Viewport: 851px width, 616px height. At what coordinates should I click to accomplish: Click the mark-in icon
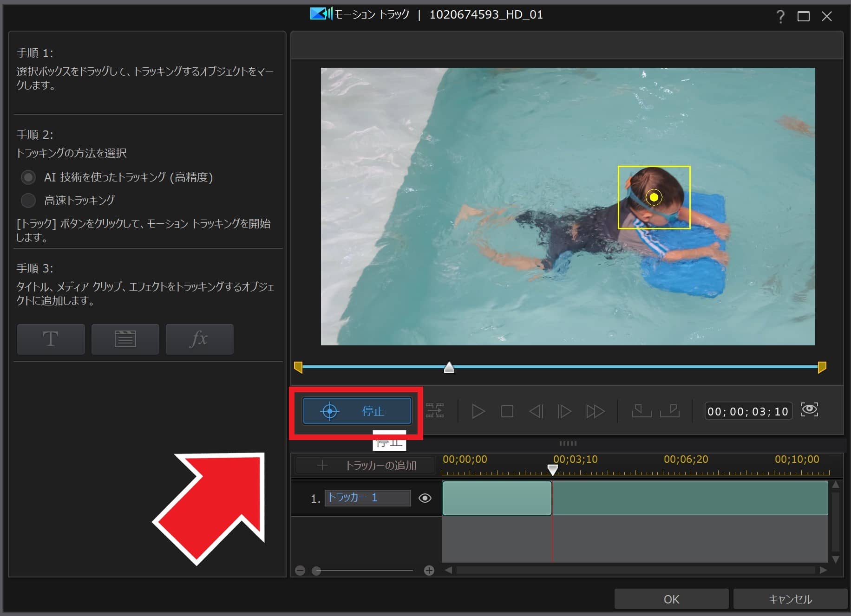(642, 410)
